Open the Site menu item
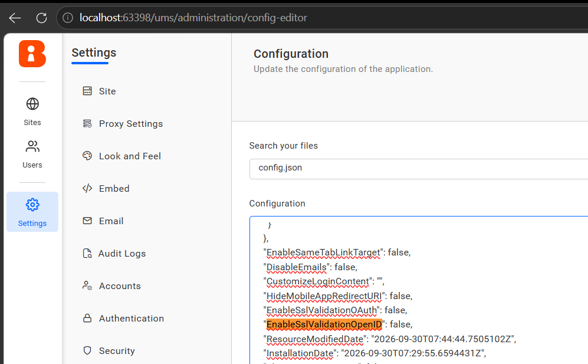Screen dimensions: 588x364 tap(107, 91)
